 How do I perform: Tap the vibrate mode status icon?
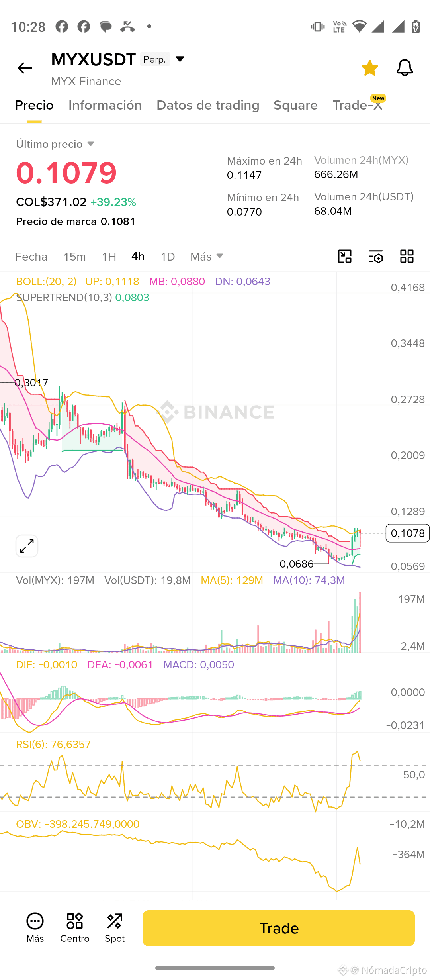pyautogui.click(x=317, y=27)
